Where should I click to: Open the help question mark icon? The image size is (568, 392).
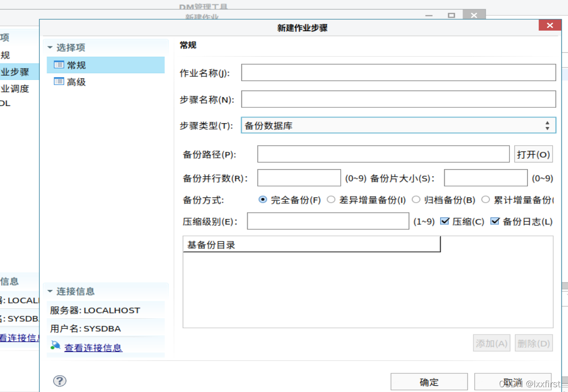(60, 381)
